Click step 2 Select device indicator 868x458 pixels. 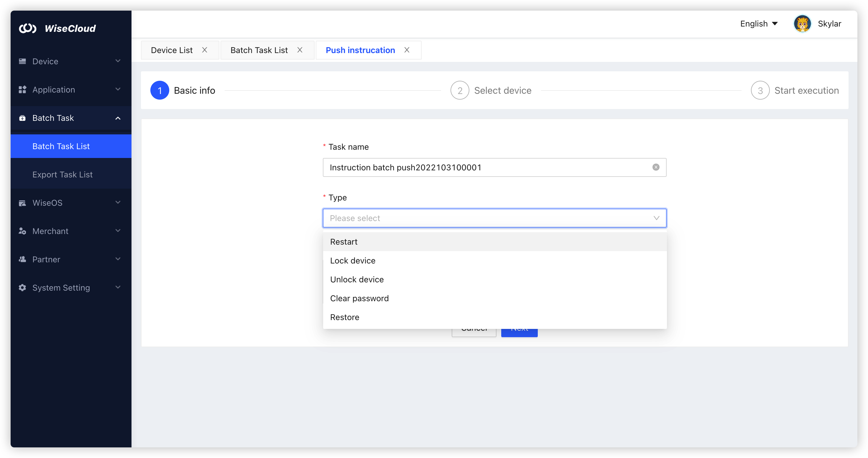(x=460, y=90)
